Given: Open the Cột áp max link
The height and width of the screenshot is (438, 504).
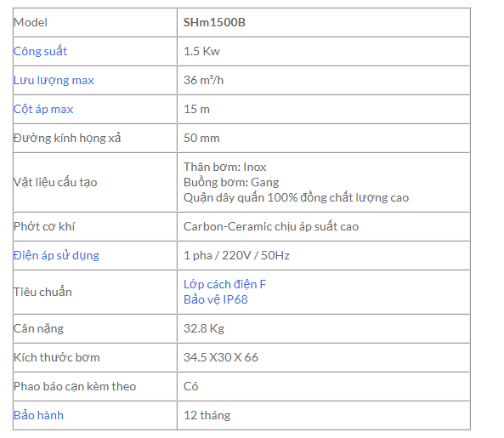Looking at the screenshot, I should [43, 110].
